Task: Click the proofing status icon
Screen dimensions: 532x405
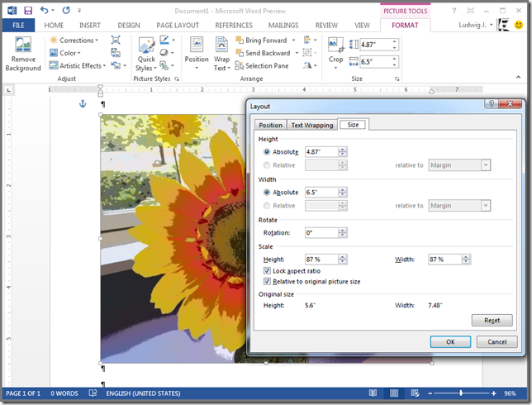Action: pyautogui.click(x=93, y=393)
